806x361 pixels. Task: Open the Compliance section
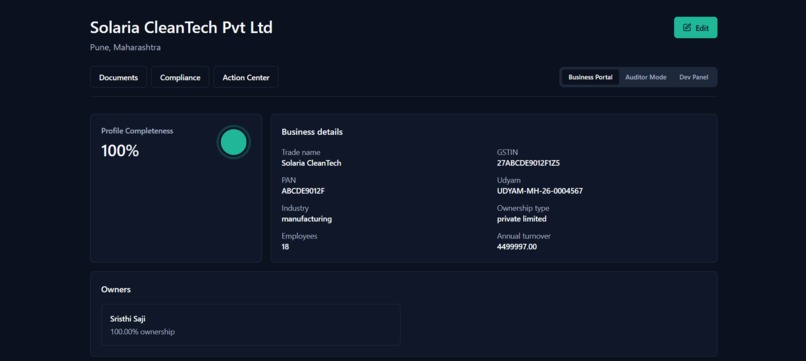pyautogui.click(x=180, y=77)
